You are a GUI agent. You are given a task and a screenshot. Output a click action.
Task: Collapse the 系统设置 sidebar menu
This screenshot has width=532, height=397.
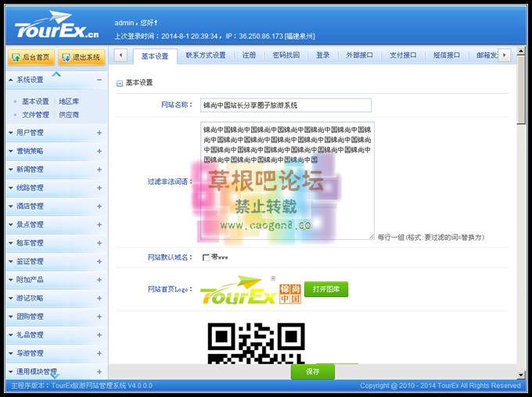(x=99, y=80)
